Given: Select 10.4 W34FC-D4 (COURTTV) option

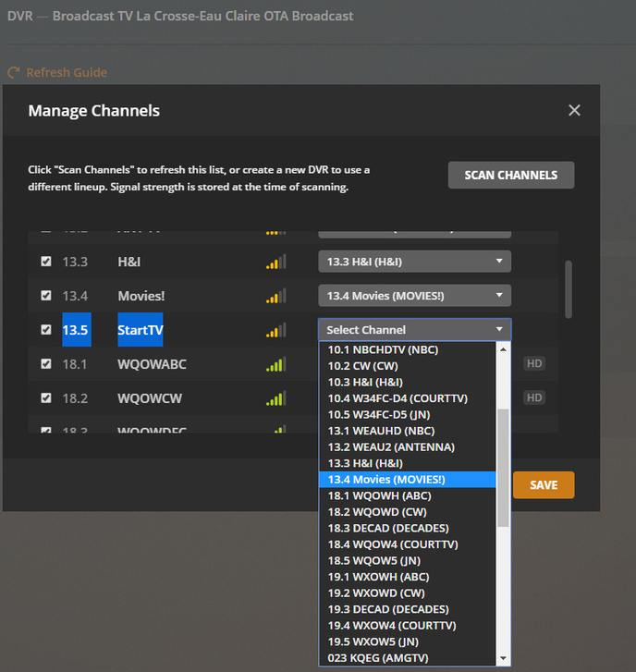Looking at the screenshot, I should [408, 398].
